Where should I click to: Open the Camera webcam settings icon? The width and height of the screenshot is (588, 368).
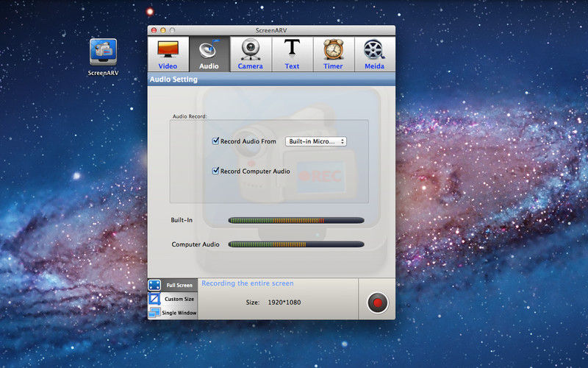[250, 50]
